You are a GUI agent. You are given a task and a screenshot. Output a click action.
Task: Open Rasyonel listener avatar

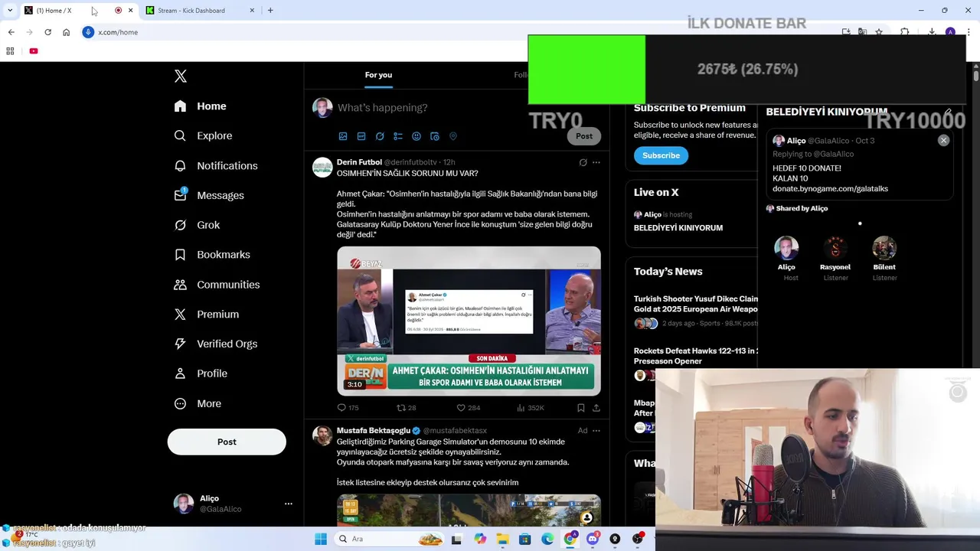835,248
